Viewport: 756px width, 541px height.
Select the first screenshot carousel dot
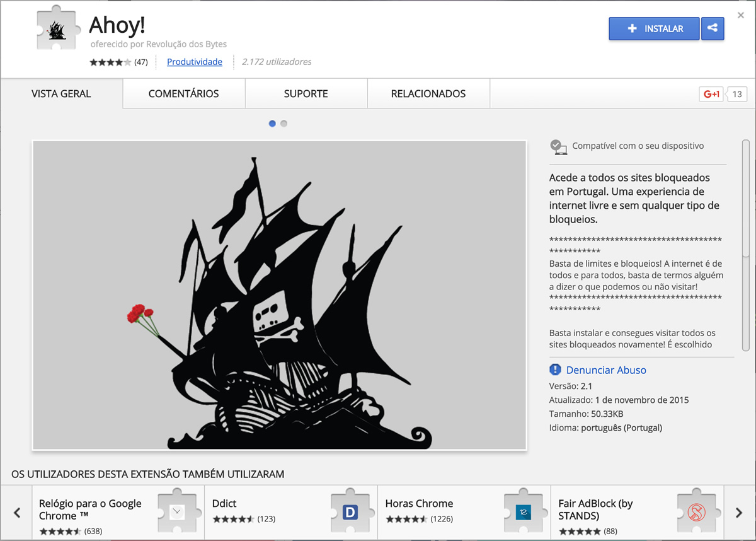click(272, 124)
